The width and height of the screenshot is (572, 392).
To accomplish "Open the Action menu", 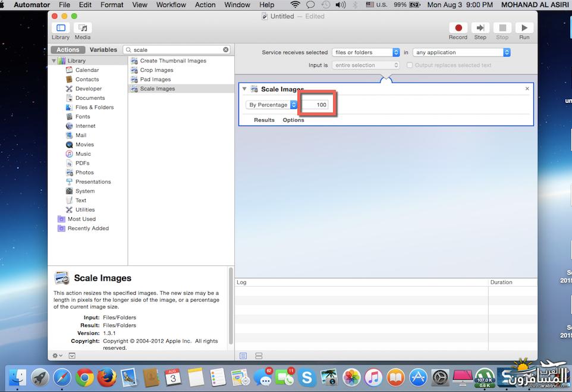I will click(205, 5).
